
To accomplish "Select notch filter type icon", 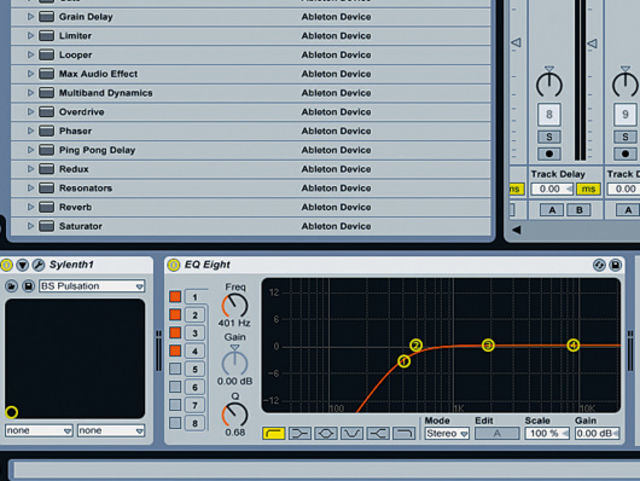I will (352, 433).
